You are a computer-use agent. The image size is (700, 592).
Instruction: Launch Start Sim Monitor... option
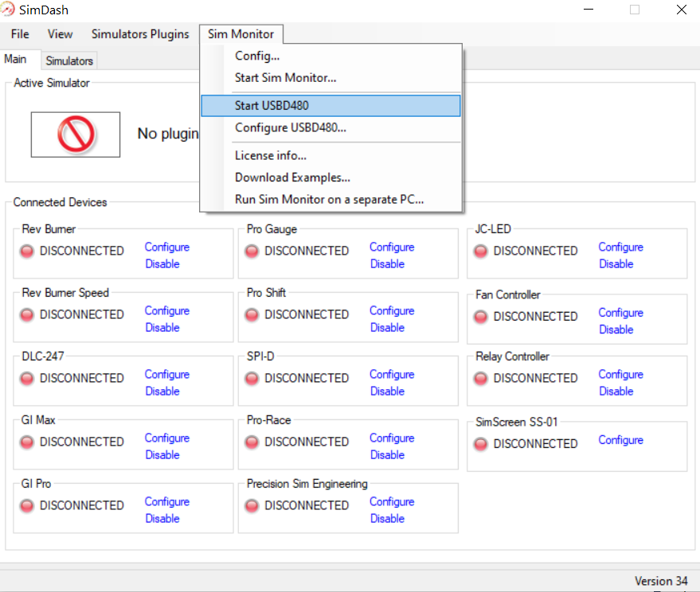[285, 78]
